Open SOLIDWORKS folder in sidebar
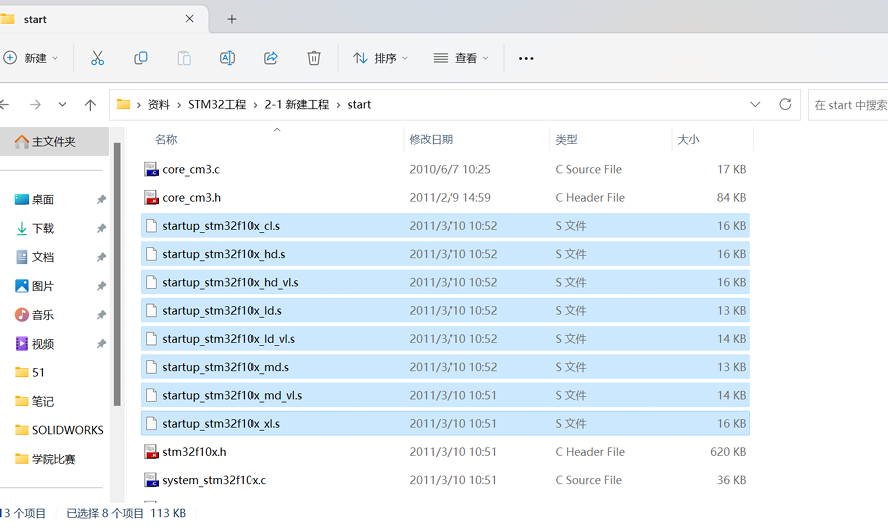Screen dimensions: 888x528 pyautogui.click(x=67, y=430)
